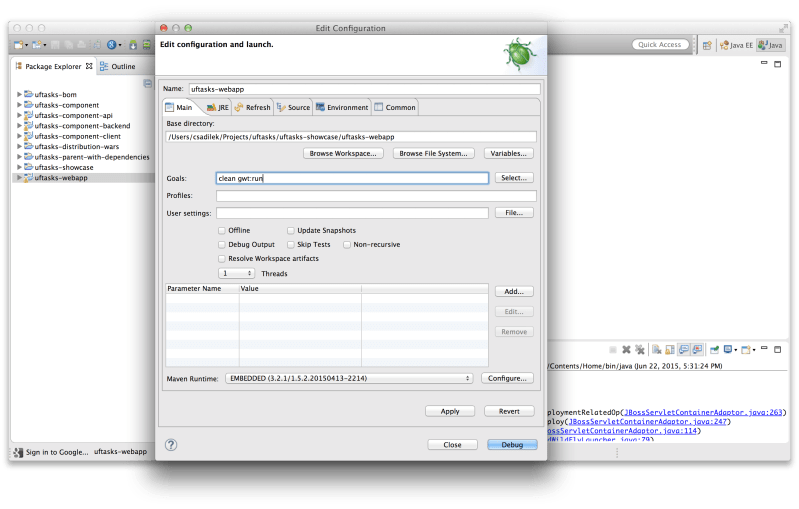Select the Java perspective button
Image resolution: width=799 pixels, height=509 pixels.
pos(770,45)
